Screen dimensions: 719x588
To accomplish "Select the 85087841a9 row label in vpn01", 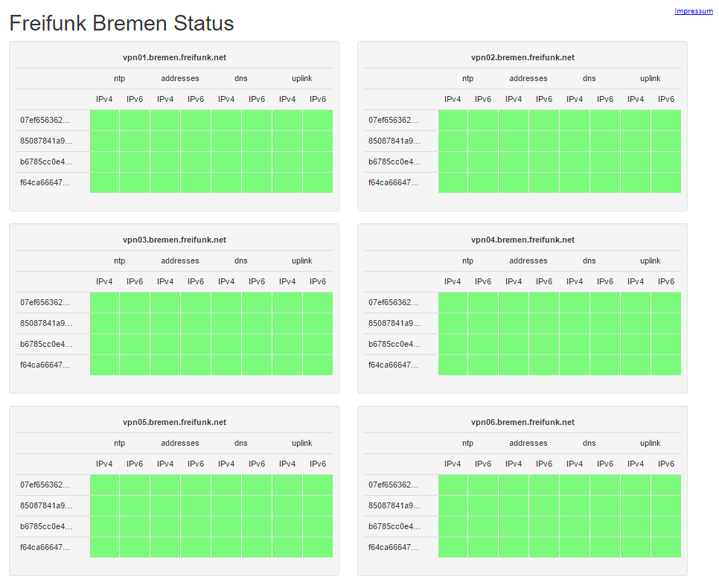I will 46,141.
